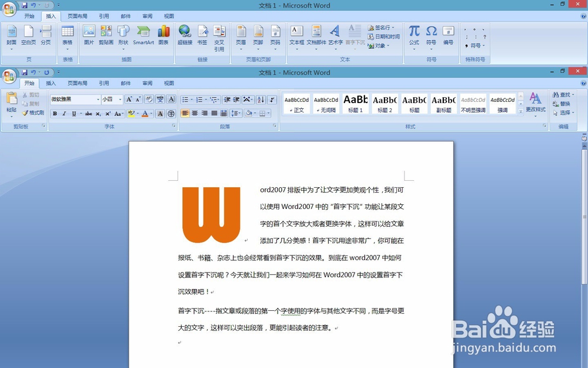This screenshot has width=588, height=368.
Task: Center the paragraph text
Action: [195, 113]
